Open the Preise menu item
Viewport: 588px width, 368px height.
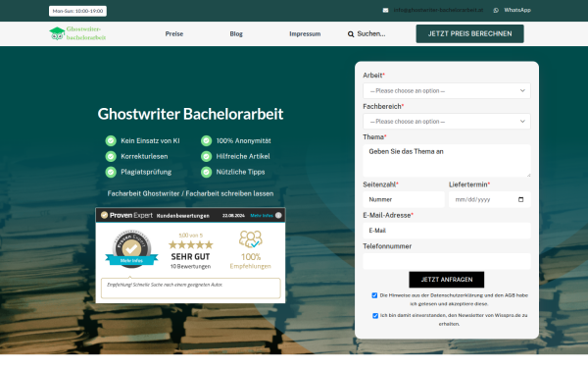pyautogui.click(x=174, y=33)
